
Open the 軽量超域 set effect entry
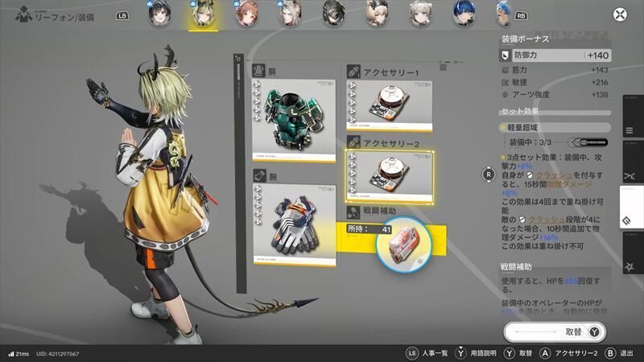555,128
